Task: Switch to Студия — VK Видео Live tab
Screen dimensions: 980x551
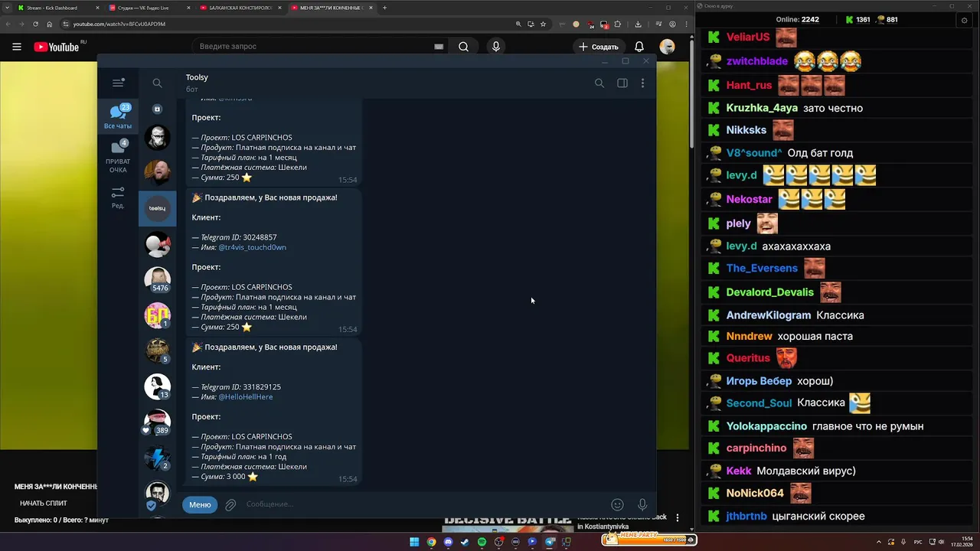Action: [x=149, y=8]
